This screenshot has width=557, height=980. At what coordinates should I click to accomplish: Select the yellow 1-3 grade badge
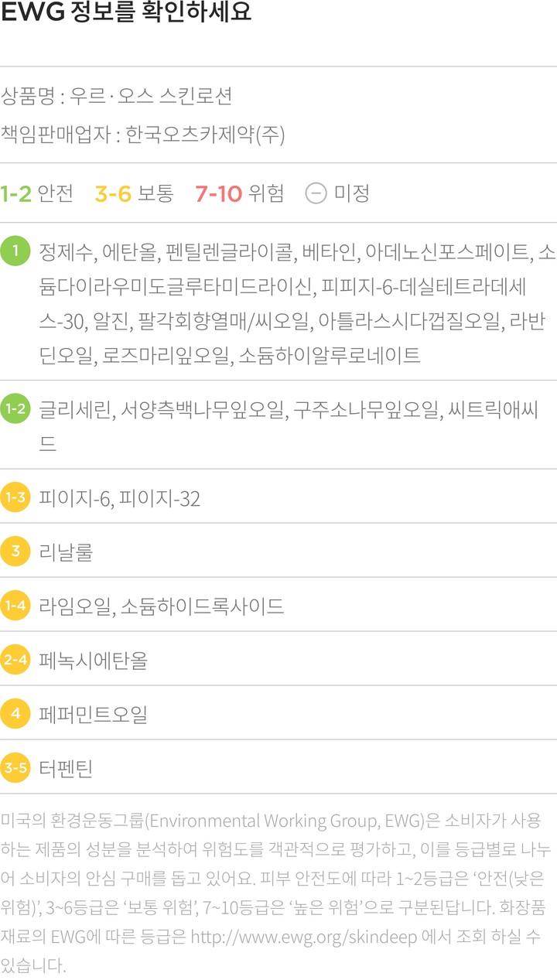(x=15, y=498)
